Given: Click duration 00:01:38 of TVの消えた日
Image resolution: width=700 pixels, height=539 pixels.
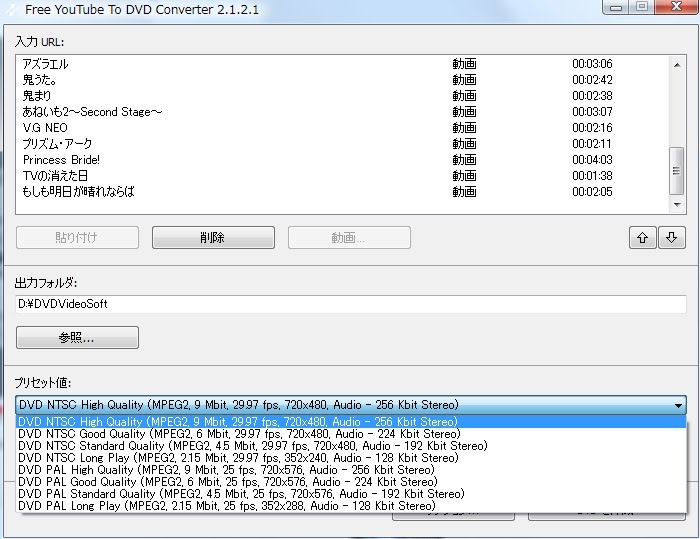Looking at the screenshot, I should [592, 176].
